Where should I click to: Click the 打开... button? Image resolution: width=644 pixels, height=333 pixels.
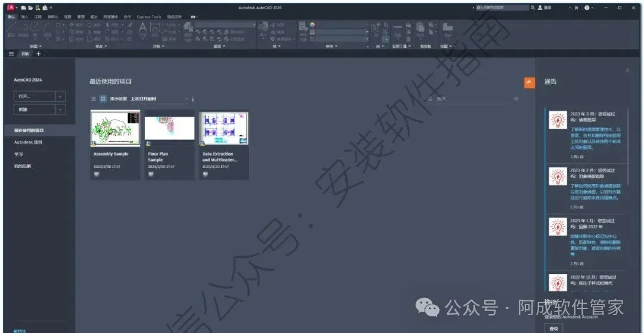tap(35, 97)
